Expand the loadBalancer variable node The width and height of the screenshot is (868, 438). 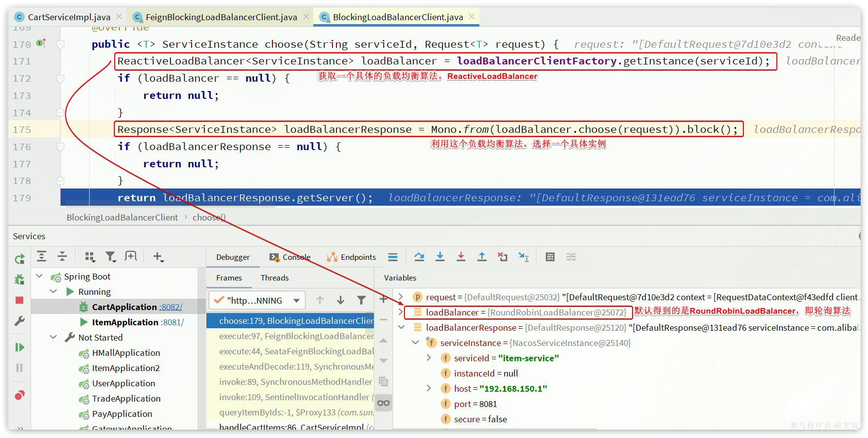pyautogui.click(x=401, y=312)
